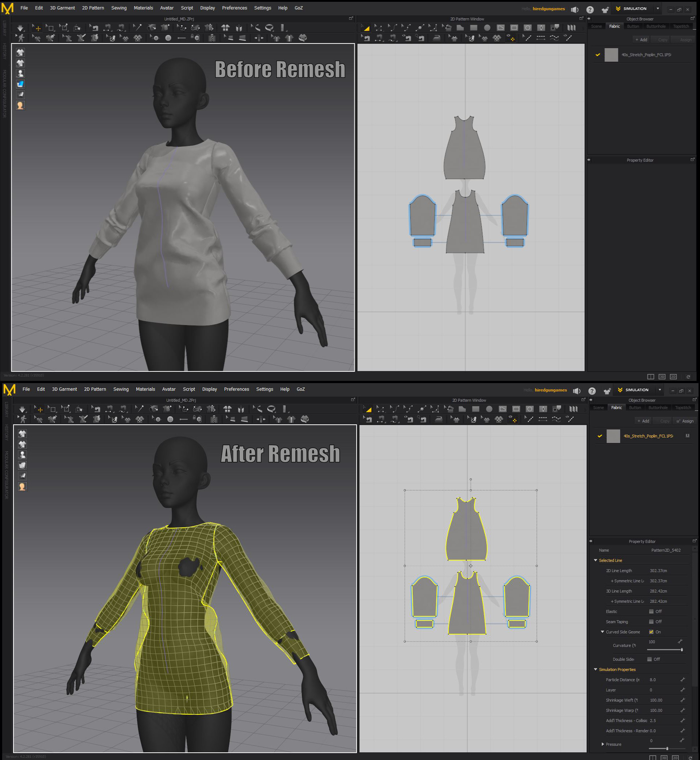Viewport: 700px width, 760px height.
Task: Expand the Pressure property group
Action: pyautogui.click(x=603, y=744)
